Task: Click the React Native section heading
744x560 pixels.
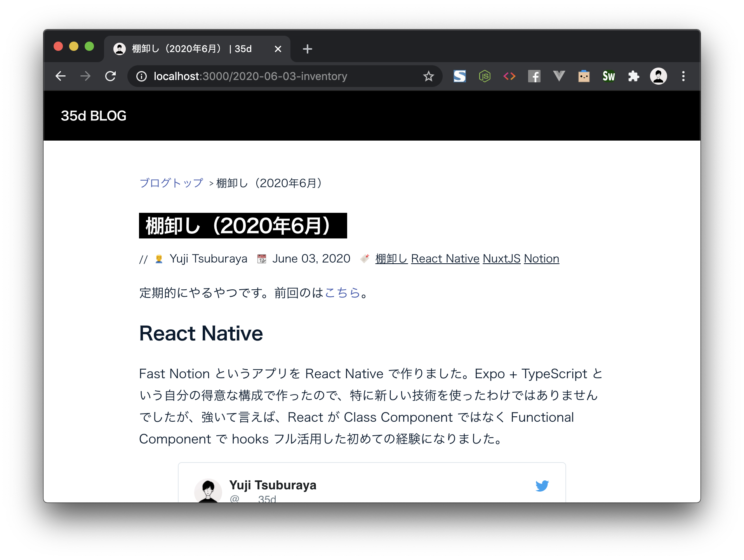Action: pyautogui.click(x=201, y=333)
